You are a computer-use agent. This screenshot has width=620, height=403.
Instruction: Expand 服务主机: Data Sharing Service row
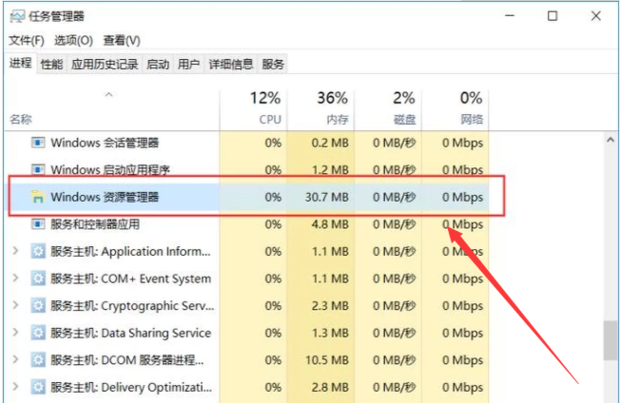(15, 332)
